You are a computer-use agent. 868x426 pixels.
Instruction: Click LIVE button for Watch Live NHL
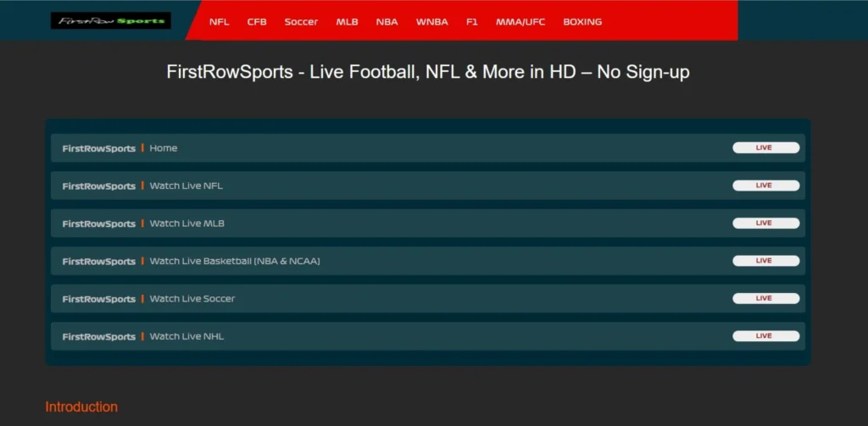766,336
